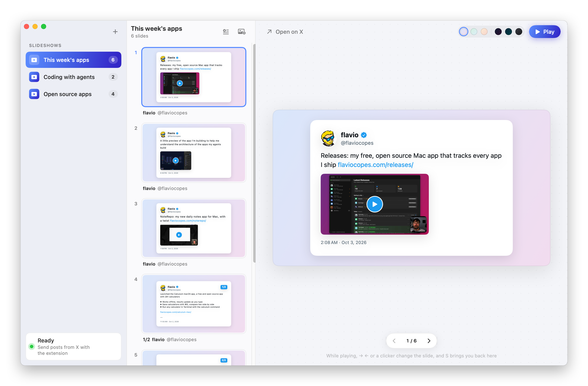
Task: Click the 1/2 thread badge on slide 4
Action: [223, 287]
